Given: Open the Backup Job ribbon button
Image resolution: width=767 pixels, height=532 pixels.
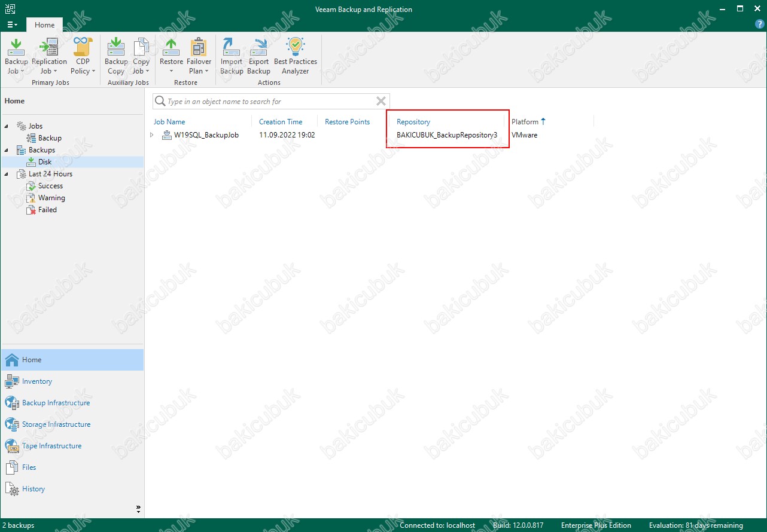Looking at the screenshot, I should point(16,56).
